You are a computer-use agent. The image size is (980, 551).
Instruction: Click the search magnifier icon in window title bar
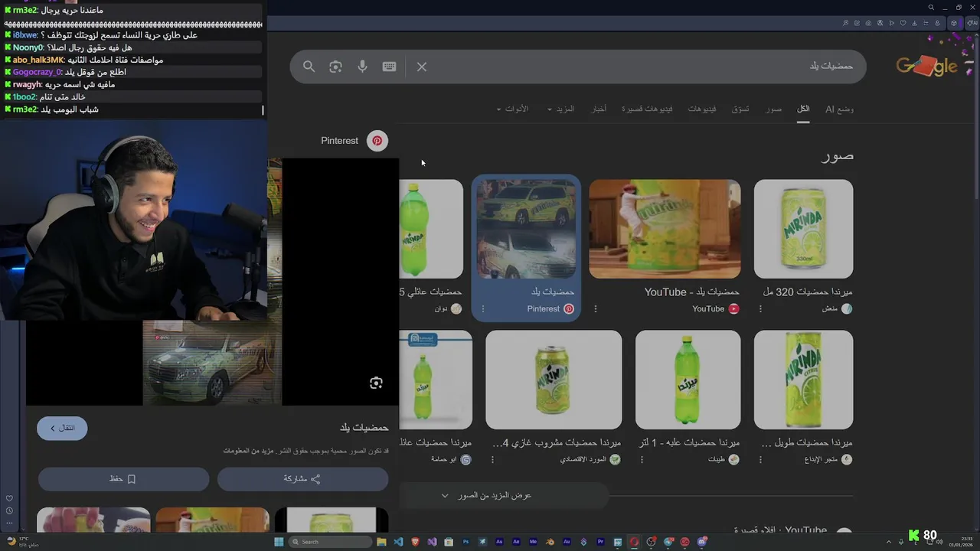[931, 8]
